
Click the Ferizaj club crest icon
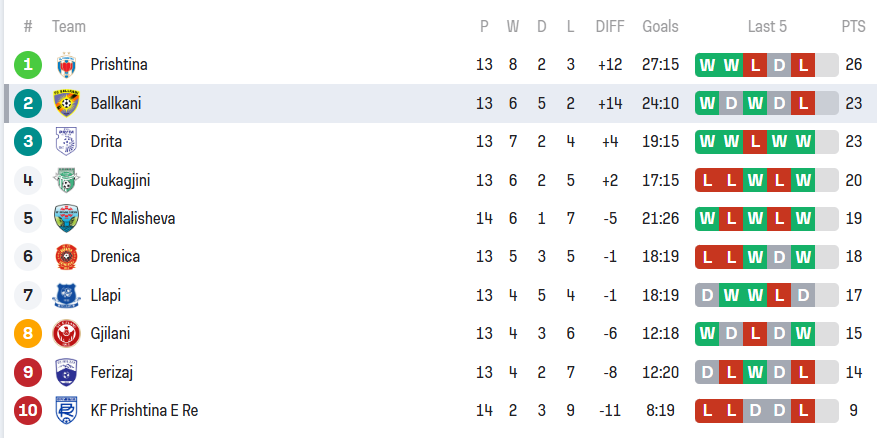pyautogui.click(x=67, y=372)
